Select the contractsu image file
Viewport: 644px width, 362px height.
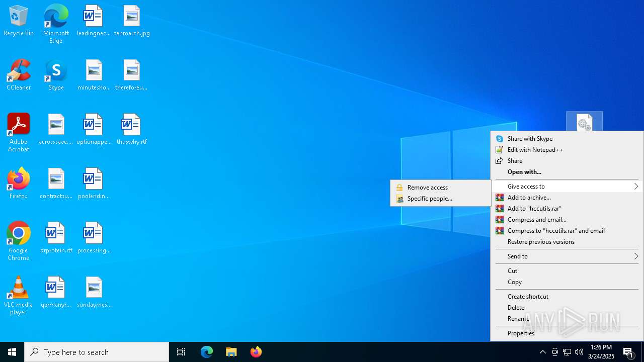click(x=56, y=184)
